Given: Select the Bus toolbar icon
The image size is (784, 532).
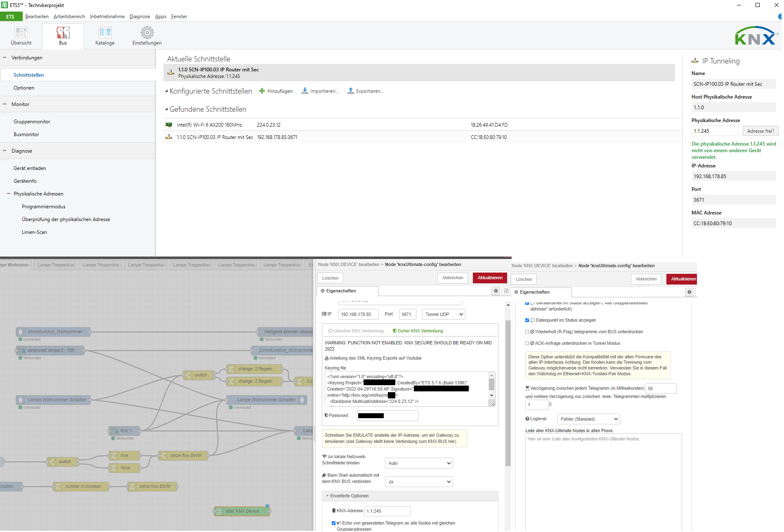Looking at the screenshot, I should [63, 33].
